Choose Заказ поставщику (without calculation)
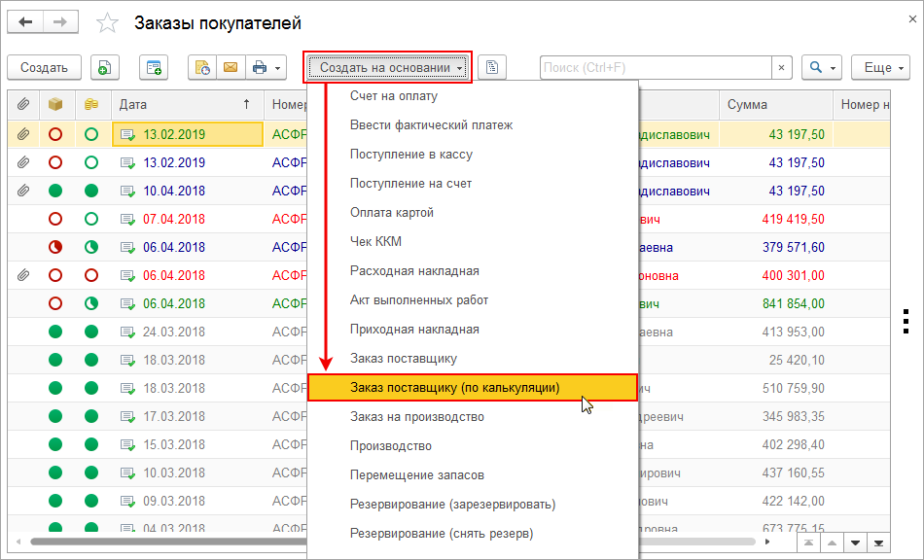This screenshot has width=924, height=560. (x=404, y=358)
